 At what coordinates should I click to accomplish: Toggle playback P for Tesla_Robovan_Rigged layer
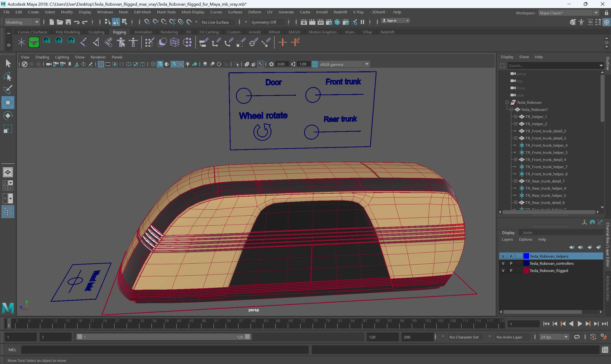[x=511, y=270]
